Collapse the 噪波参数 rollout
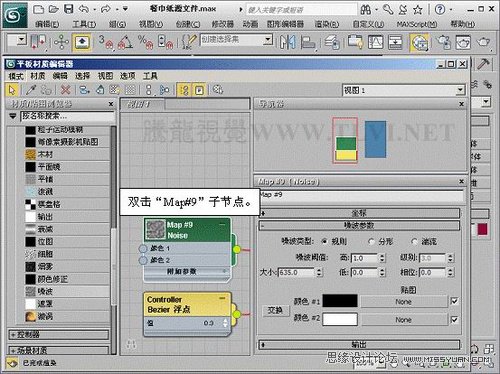The image size is (500, 374). (x=359, y=225)
